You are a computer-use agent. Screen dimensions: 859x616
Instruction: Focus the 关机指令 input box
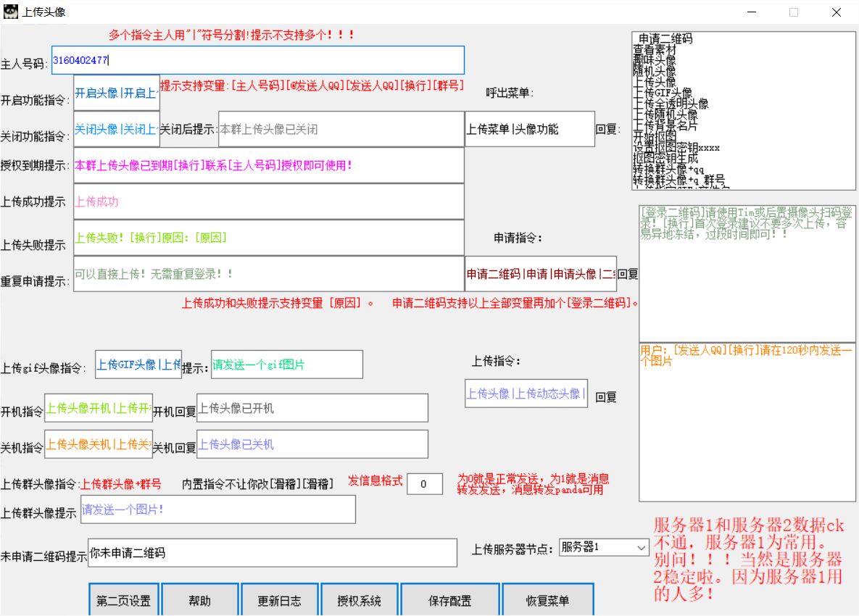click(x=99, y=444)
